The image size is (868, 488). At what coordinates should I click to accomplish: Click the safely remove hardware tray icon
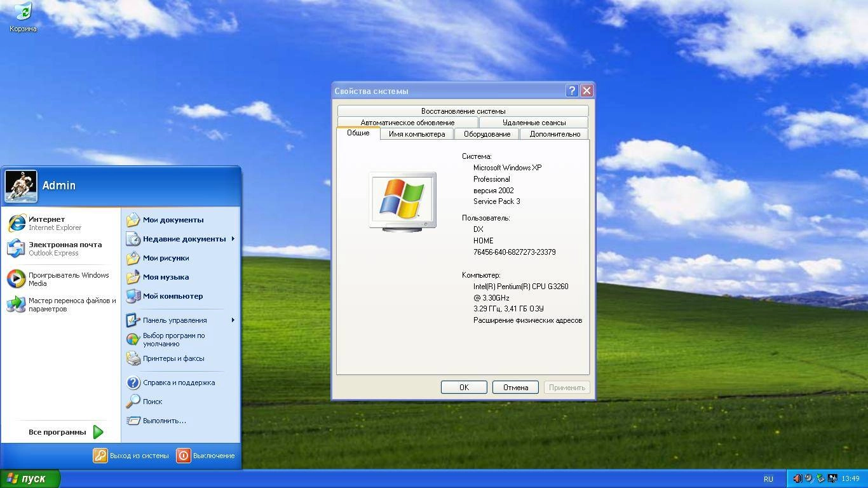pos(820,478)
